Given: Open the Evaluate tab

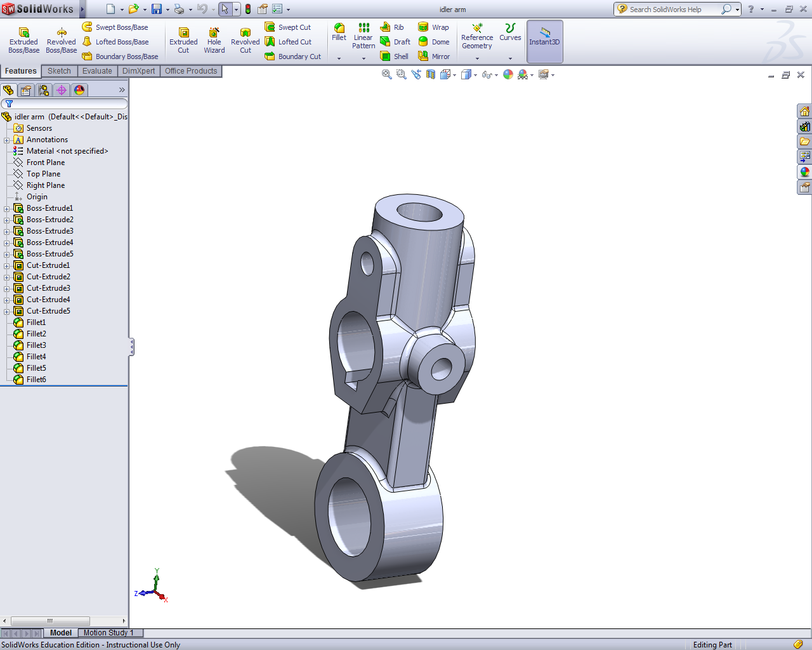Looking at the screenshot, I should click(x=97, y=71).
